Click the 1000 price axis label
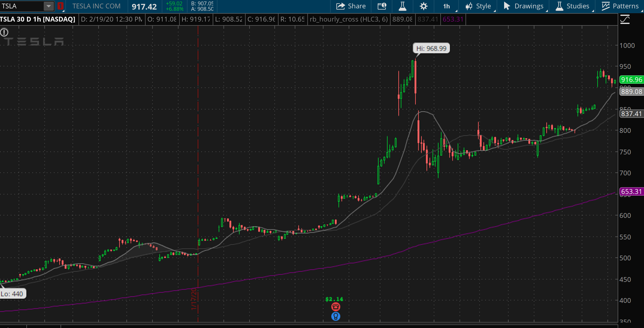This screenshot has height=328, width=644. click(627, 45)
